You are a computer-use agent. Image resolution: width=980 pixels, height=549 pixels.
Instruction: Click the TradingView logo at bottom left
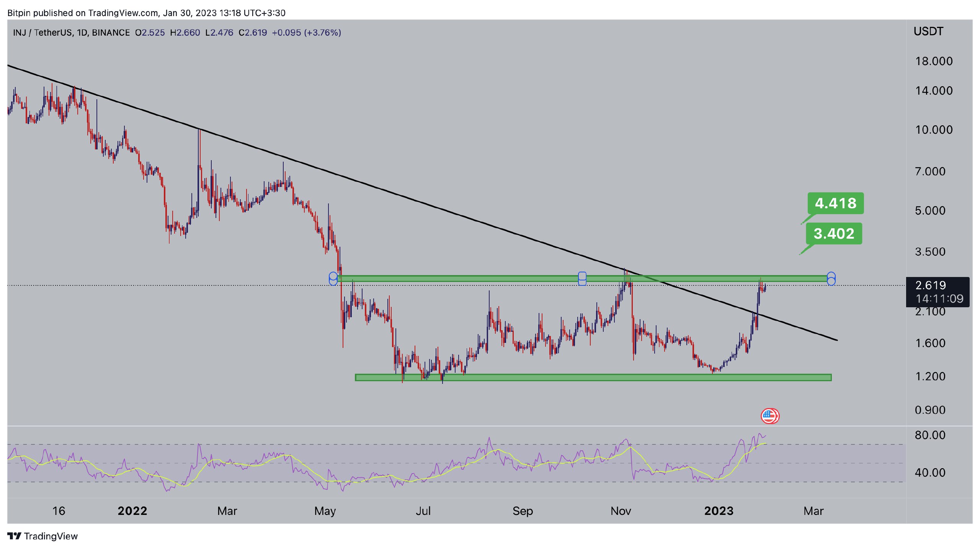click(x=42, y=536)
